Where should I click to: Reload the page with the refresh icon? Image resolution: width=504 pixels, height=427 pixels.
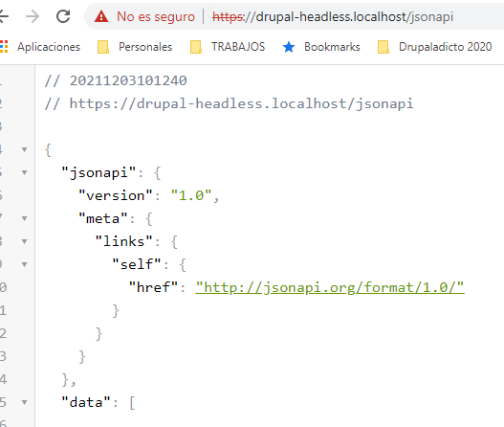63,16
